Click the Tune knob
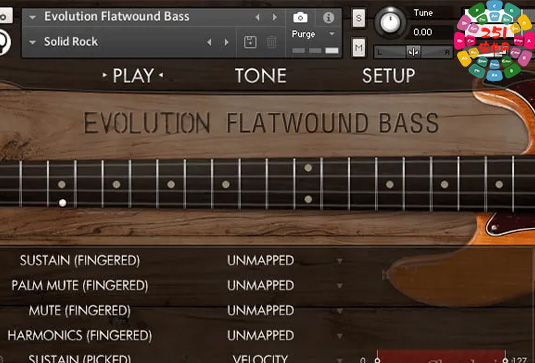Screen dimensions: 535x363 (x=390, y=22)
